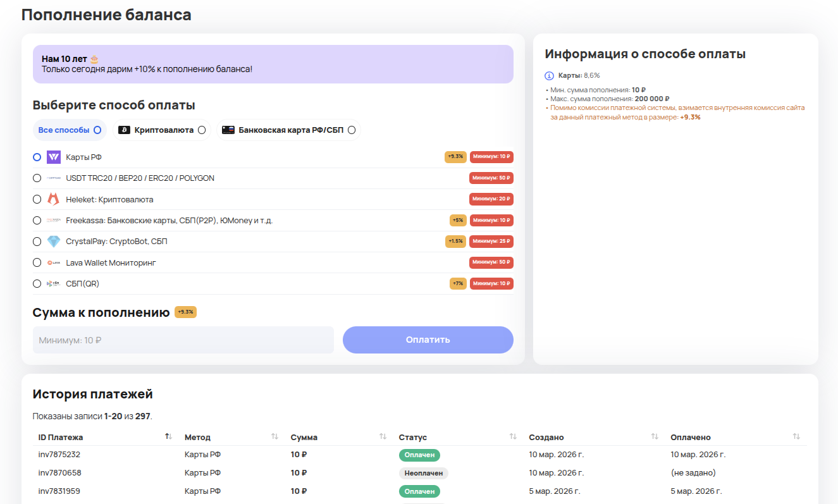
Task: Open the Банковская карта РФ/СБП filter tab
Action: (288, 130)
